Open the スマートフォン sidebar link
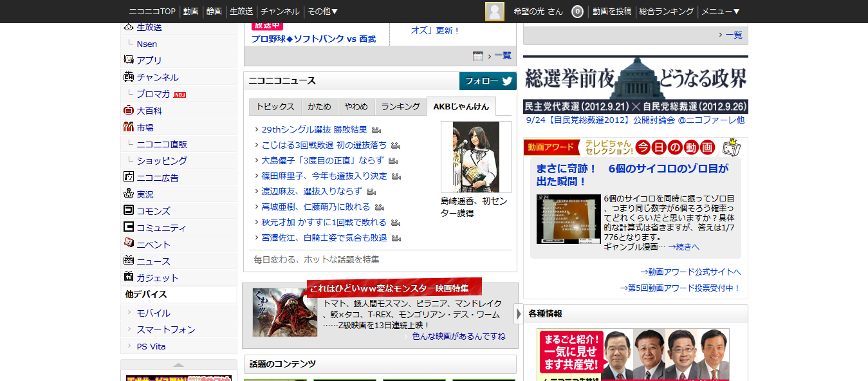Viewport: 868px width, 381px height. [x=166, y=330]
